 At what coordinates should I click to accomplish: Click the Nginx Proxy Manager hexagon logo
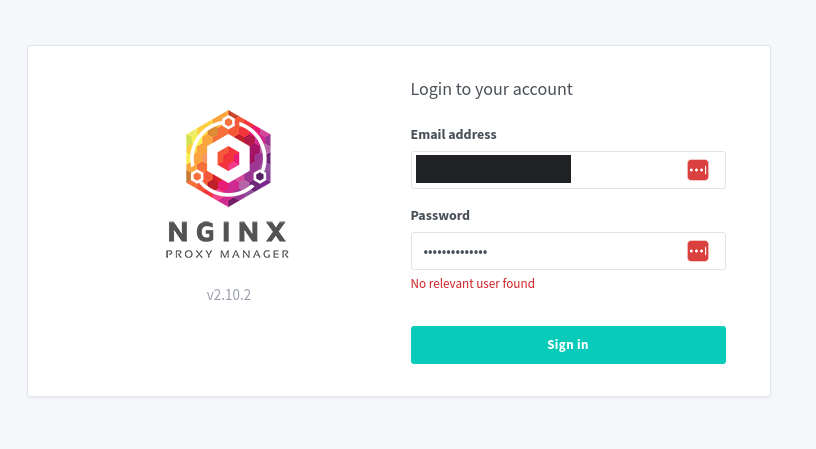[228, 158]
